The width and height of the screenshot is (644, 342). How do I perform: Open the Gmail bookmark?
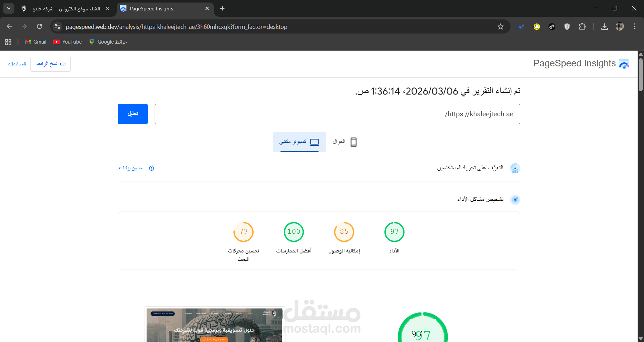[x=36, y=42]
